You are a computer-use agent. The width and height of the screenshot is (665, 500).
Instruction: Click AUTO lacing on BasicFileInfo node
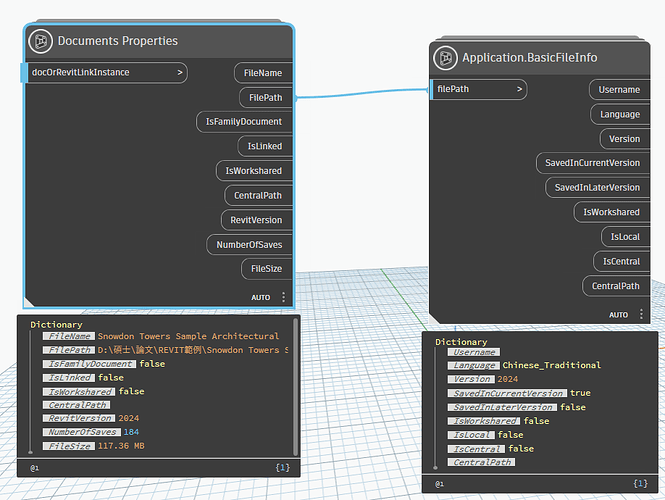(619, 315)
